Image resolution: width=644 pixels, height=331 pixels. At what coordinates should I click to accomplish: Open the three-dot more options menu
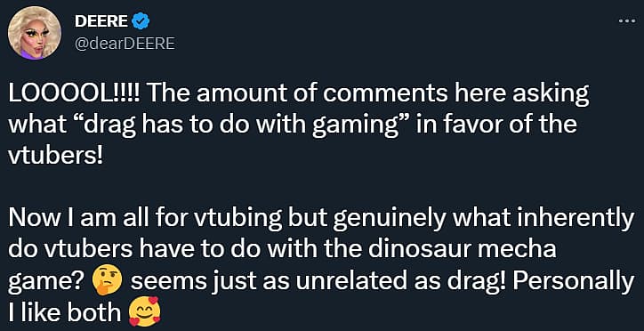pos(627,20)
